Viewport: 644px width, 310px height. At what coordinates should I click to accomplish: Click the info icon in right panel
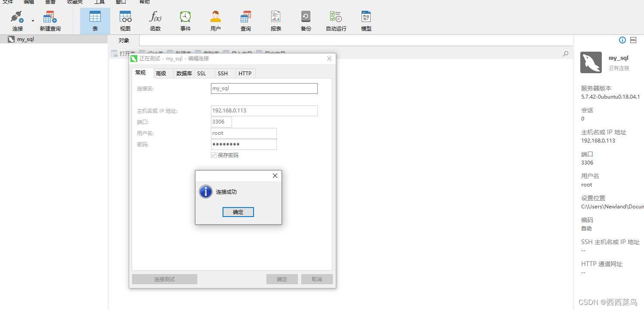pyautogui.click(x=622, y=40)
